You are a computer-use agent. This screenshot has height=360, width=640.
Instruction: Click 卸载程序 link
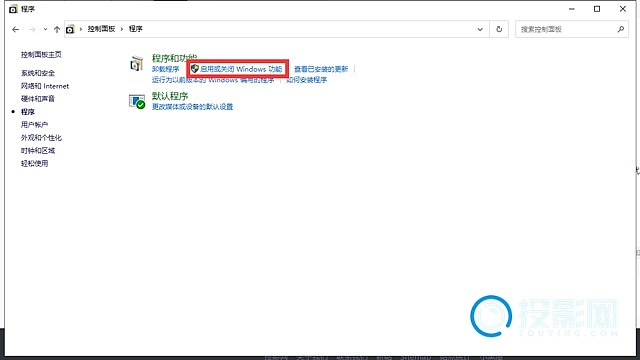165,69
